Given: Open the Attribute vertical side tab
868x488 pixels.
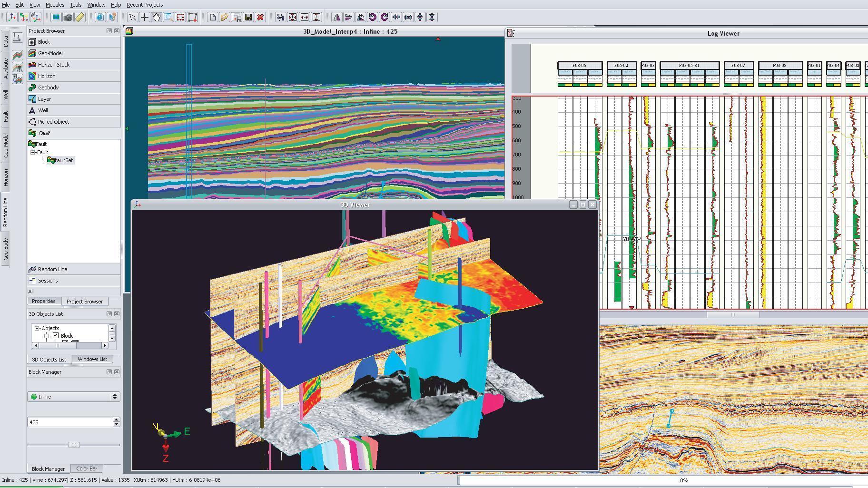Looking at the screenshot, I should (5, 68).
